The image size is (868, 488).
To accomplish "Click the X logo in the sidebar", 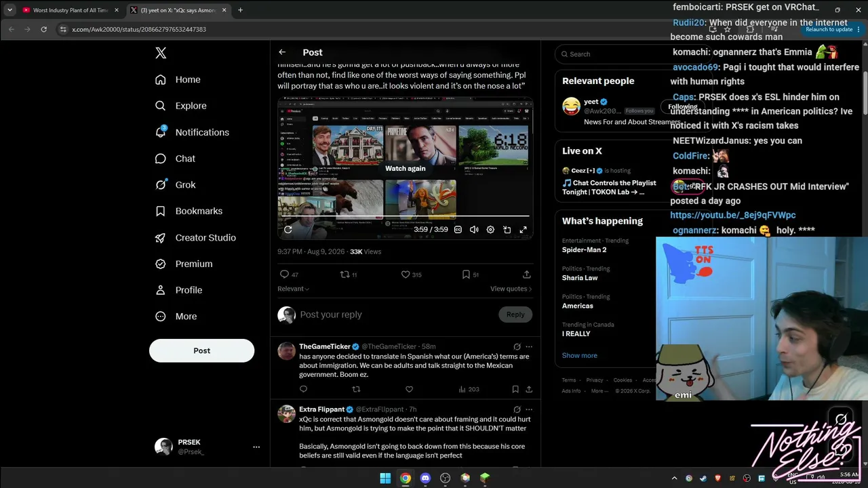I will click(161, 53).
